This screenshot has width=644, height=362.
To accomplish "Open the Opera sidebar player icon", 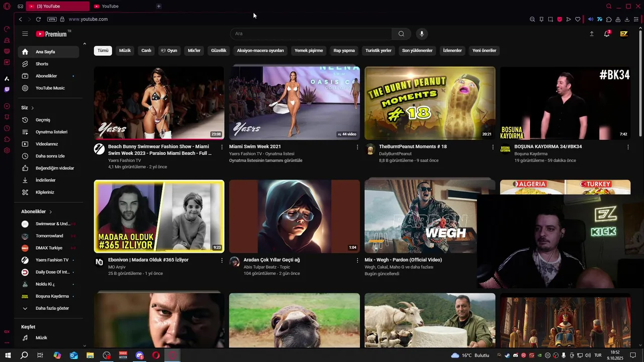I will [x=7, y=106].
